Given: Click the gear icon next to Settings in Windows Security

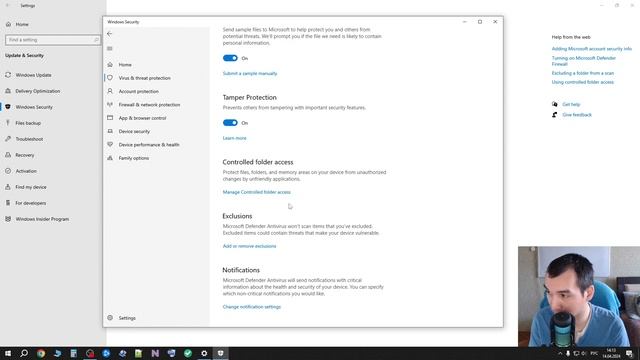Looking at the screenshot, I should click(110, 318).
